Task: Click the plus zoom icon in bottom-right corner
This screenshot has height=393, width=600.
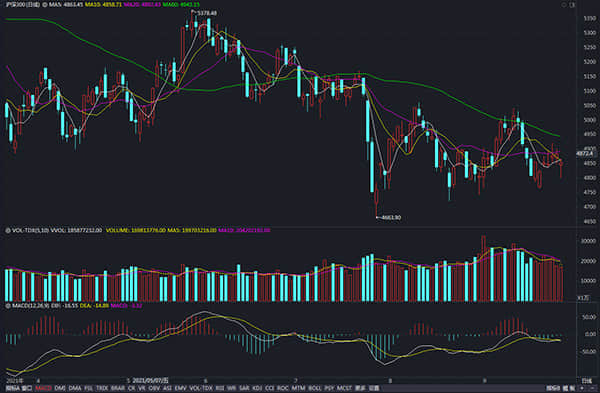Action: click(x=582, y=388)
